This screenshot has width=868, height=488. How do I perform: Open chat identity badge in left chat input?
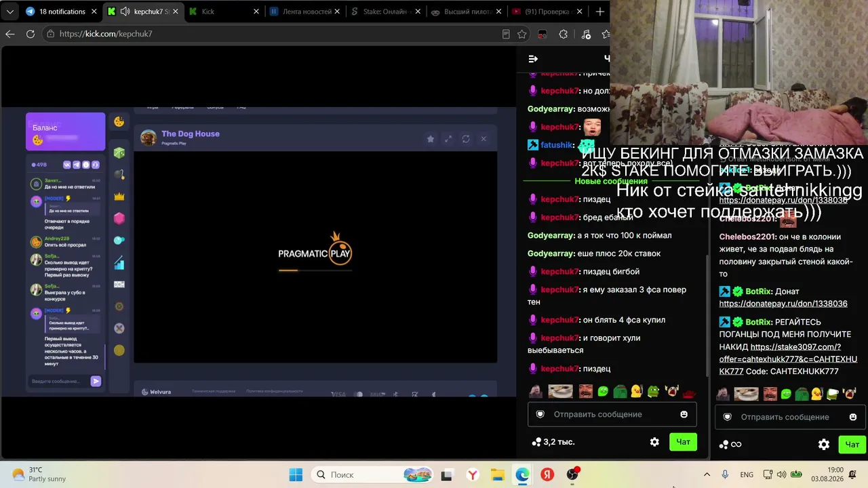click(540, 414)
